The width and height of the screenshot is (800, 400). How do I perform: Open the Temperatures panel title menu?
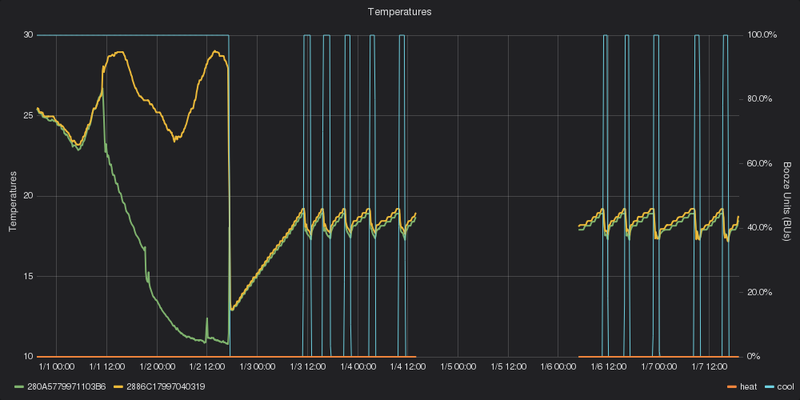click(x=399, y=12)
